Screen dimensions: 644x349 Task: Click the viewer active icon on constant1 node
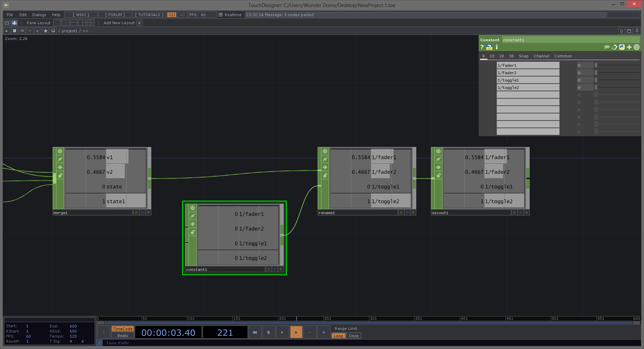click(x=193, y=208)
